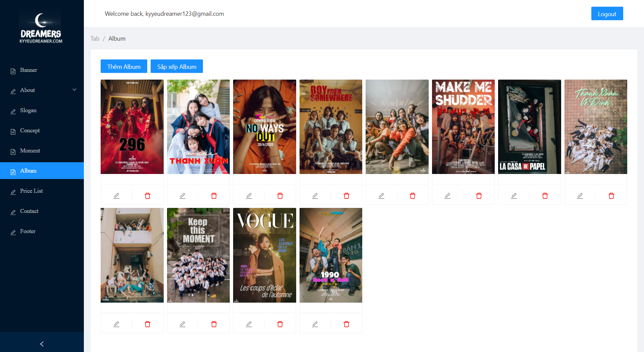
Task: Open the Price List section
Action: (x=42, y=191)
